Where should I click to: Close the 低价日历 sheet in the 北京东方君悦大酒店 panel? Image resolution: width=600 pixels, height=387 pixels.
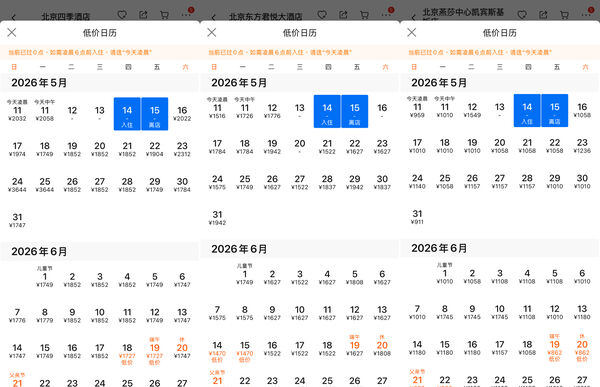tap(212, 33)
